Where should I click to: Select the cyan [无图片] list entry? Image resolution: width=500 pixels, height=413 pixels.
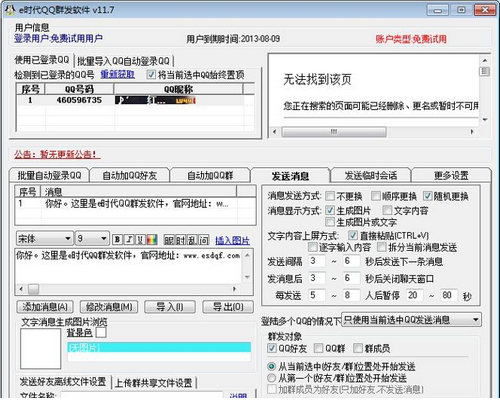coord(159,347)
